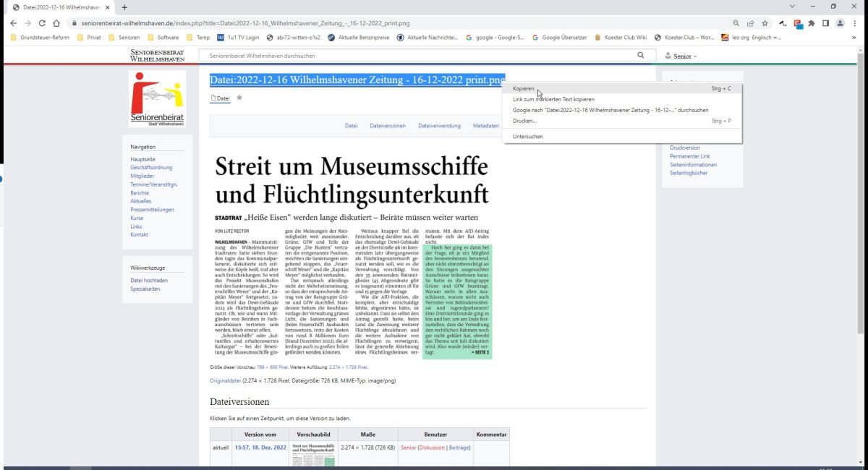The width and height of the screenshot is (868, 470).
Task: Toggle the watchlist star next to Datei
Action: pos(239,98)
